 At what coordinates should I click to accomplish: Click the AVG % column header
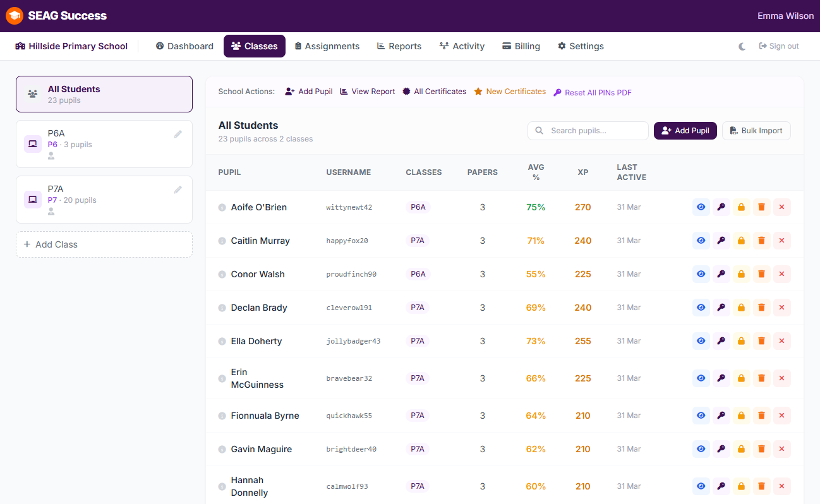click(x=536, y=172)
